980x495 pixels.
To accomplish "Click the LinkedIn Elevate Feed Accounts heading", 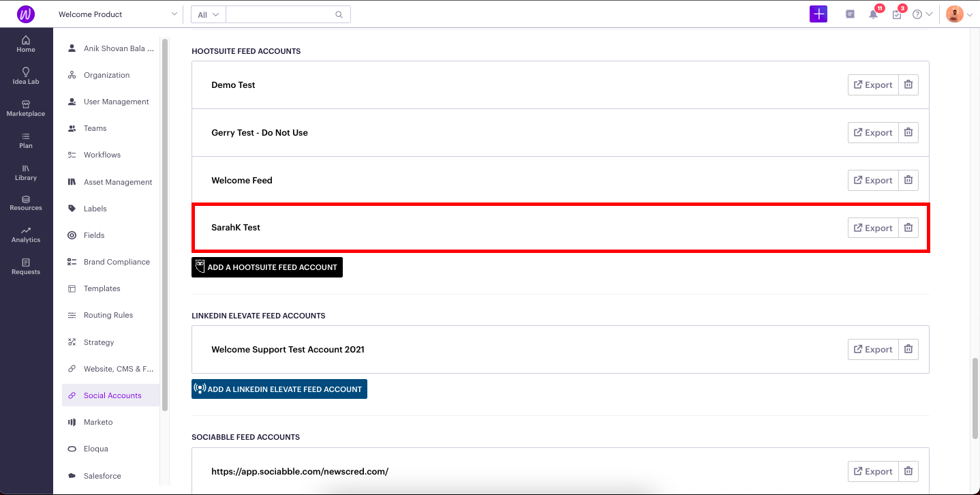I will (258, 316).
